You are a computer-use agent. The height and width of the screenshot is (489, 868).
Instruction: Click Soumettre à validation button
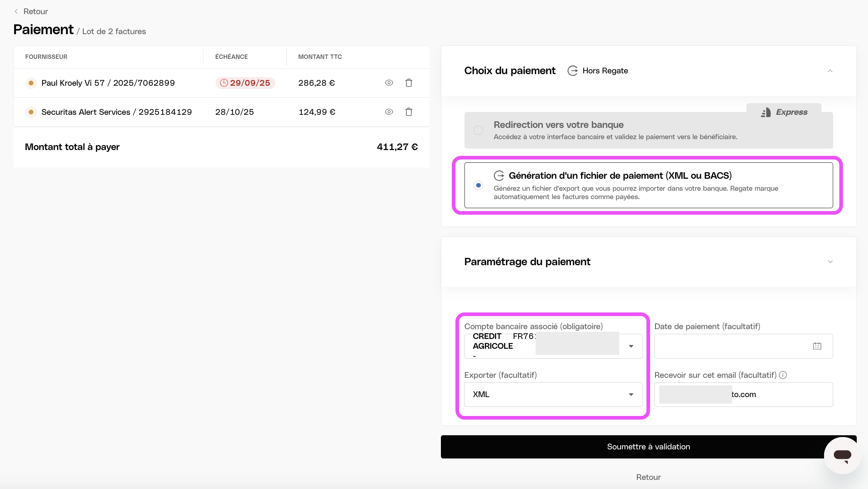click(649, 447)
